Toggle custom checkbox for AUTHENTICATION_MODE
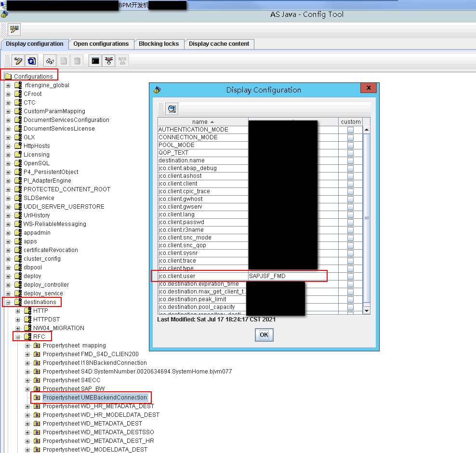This screenshot has width=476, height=453. [x=350, y=130]
